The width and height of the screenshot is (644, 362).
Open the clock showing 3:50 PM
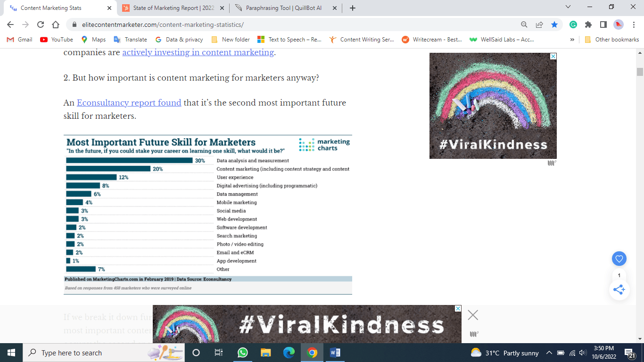tap(603, 353)
